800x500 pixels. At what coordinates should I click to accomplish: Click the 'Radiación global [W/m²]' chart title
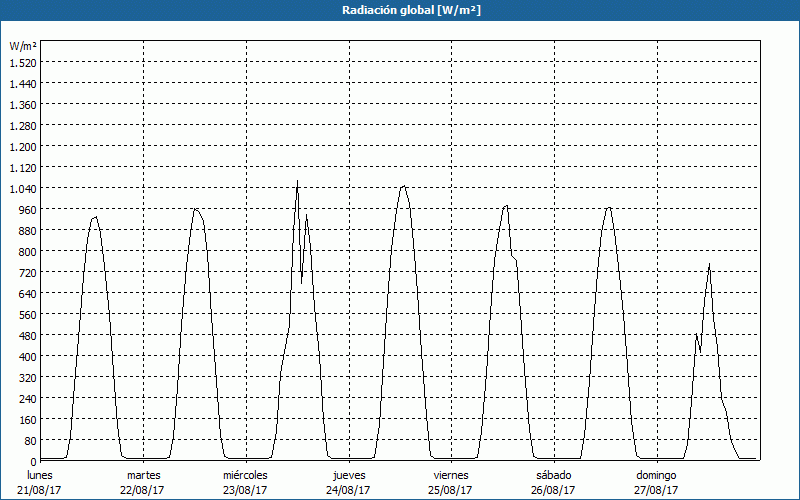400,10
